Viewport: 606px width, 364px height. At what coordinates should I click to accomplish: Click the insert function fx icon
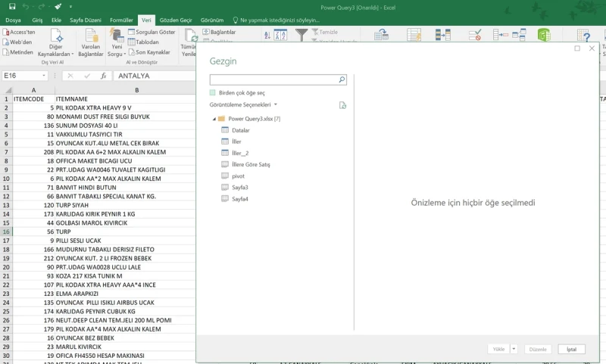(x=103, y=76)
